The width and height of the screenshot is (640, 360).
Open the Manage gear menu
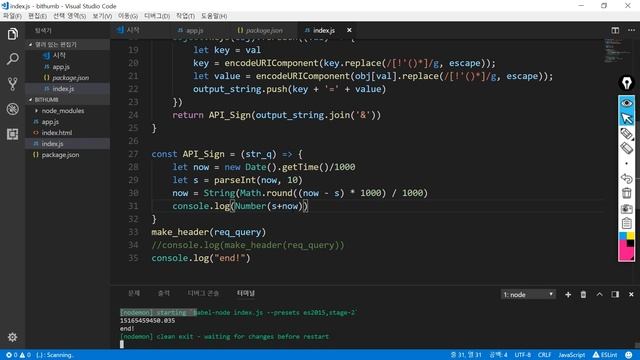tap(12, 337)
